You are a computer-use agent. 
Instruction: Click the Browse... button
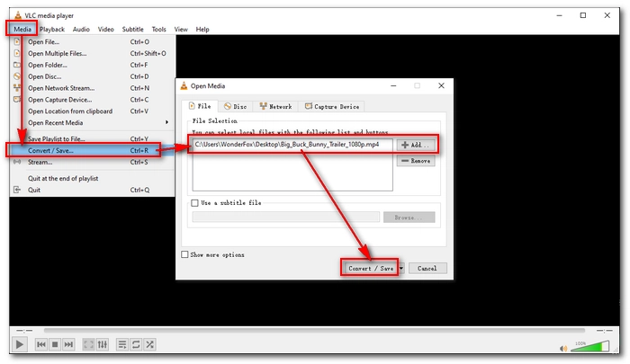[x=409, y=218]
